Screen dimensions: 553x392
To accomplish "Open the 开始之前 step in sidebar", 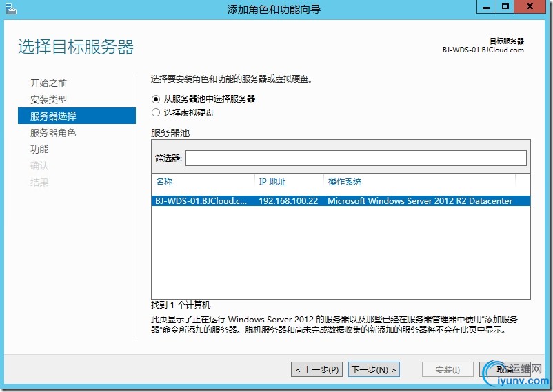I will 49,83.
